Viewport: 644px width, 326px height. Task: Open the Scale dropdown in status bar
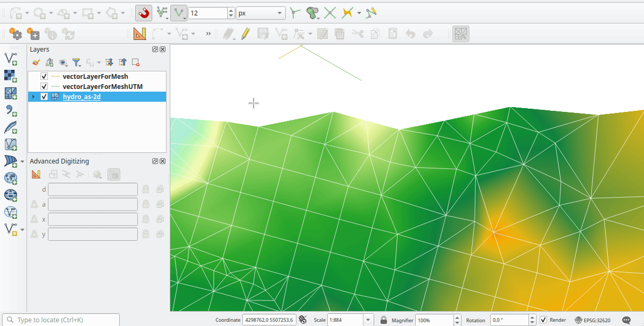click(368, 320)
